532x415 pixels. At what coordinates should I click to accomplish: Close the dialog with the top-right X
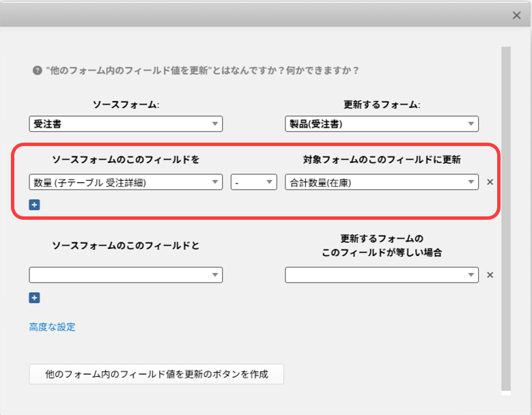click(517, 15)
